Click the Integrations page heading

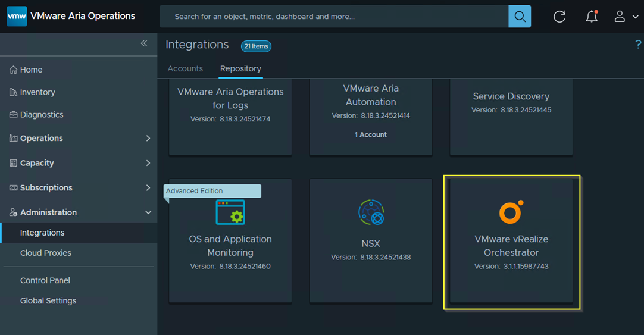coord(197,45)
